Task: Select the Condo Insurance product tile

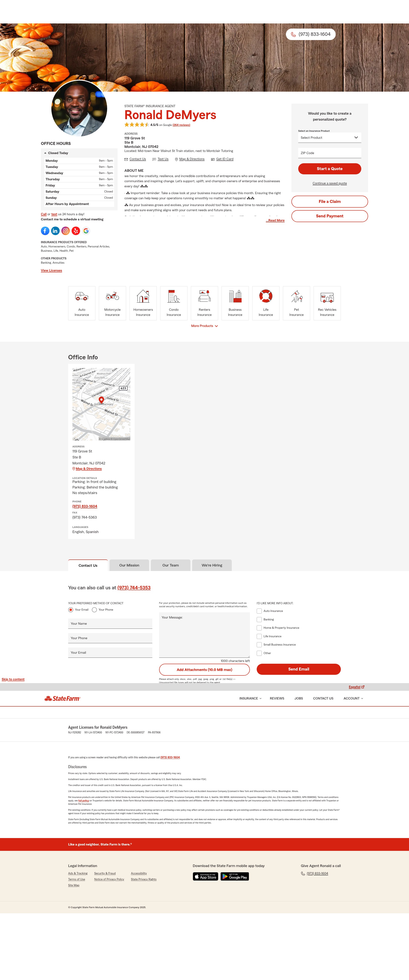Action: click(174, 303)
